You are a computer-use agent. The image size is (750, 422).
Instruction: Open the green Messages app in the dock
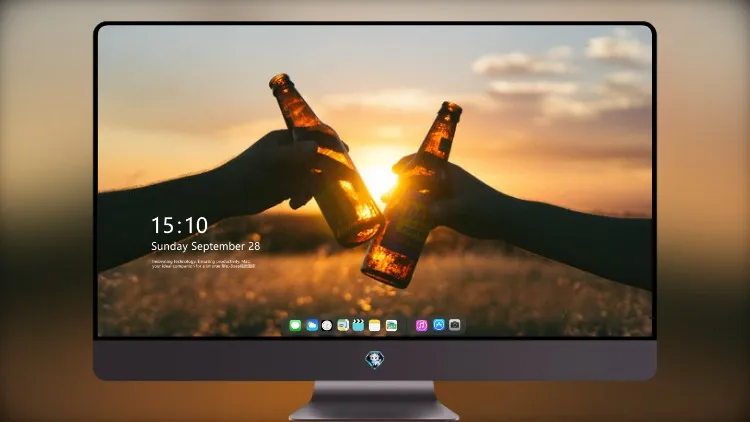click(295, 326)
